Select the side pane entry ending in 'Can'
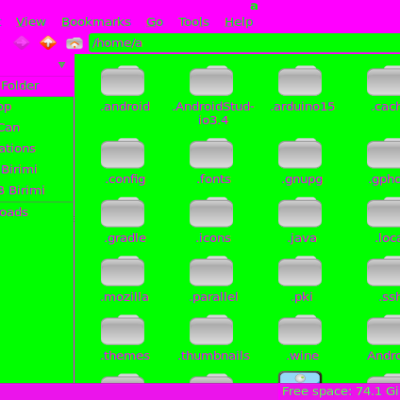Viewport: 400px width, 400px height. (37, 128)
